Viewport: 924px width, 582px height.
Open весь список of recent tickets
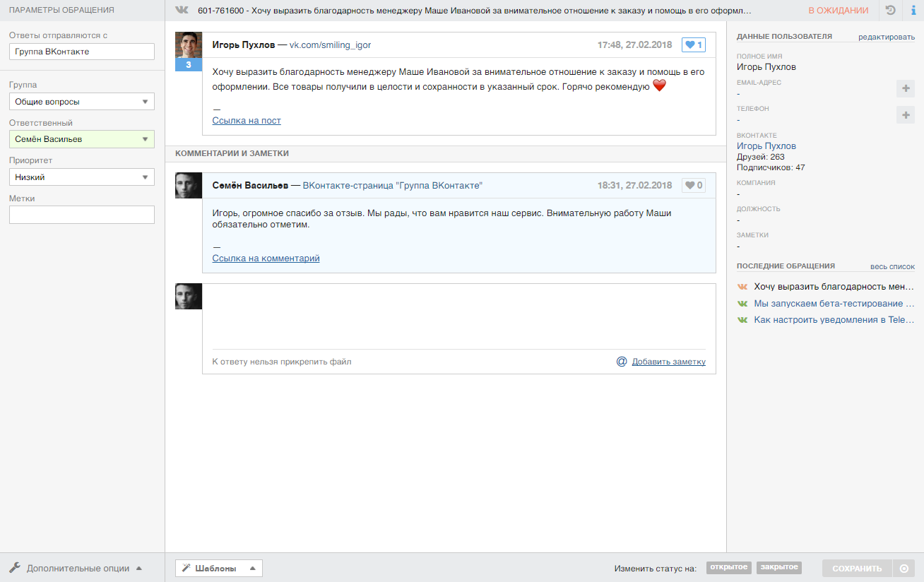point(892,266)
